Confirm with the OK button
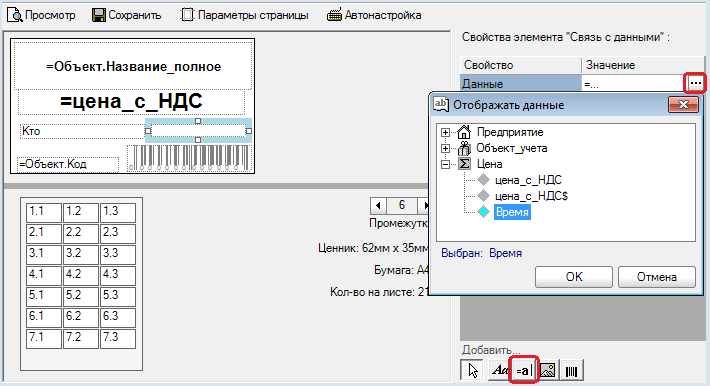The height and width of the screenshot is (386, 710). [574, 277]
